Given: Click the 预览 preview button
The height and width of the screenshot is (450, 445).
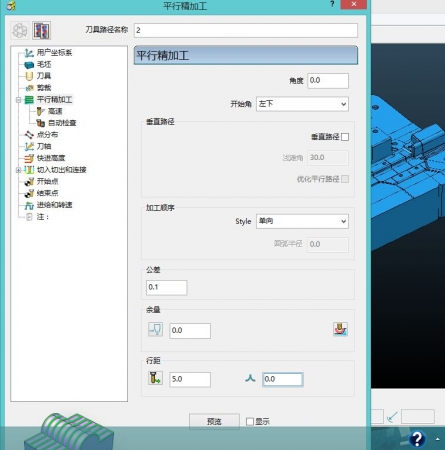Looking at the screenshot, I should 214,421.
